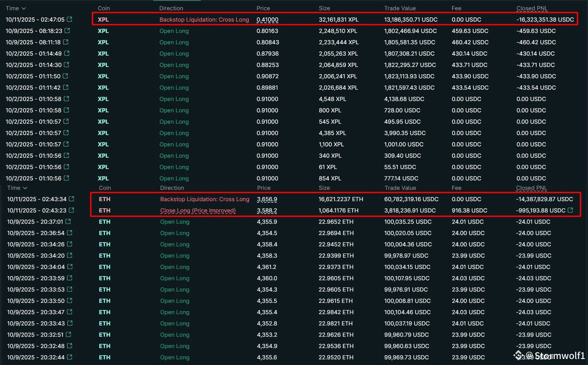The image size is (588, 365).
Task: Open external link icon for 10/9/2025 20:32:51 trade
Action: 68,334
